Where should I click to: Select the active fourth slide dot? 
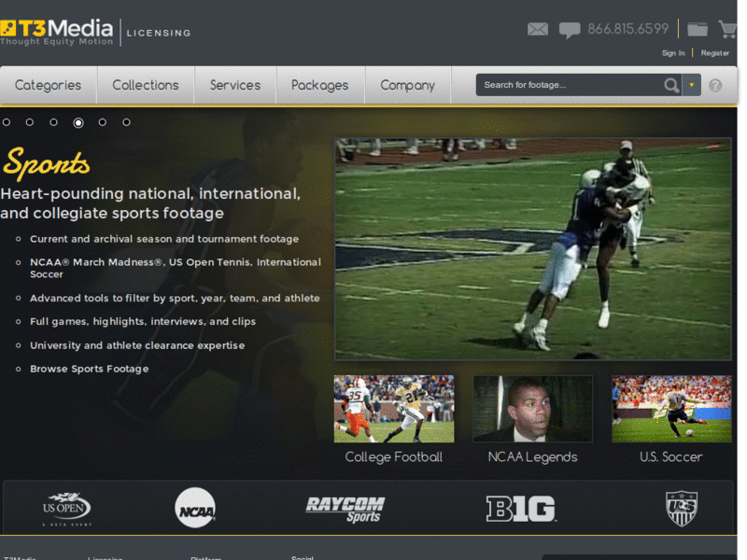pos(78,123)
